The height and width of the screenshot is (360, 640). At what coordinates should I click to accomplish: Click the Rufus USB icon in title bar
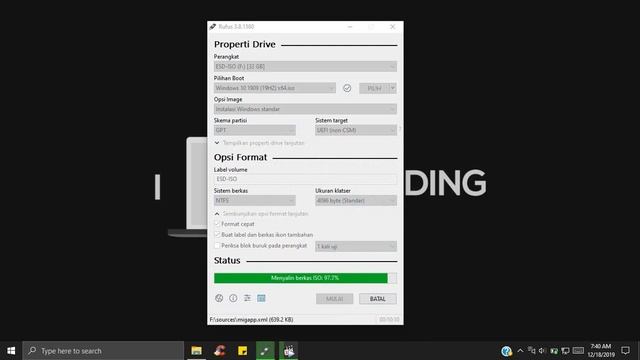click(213, 27)
